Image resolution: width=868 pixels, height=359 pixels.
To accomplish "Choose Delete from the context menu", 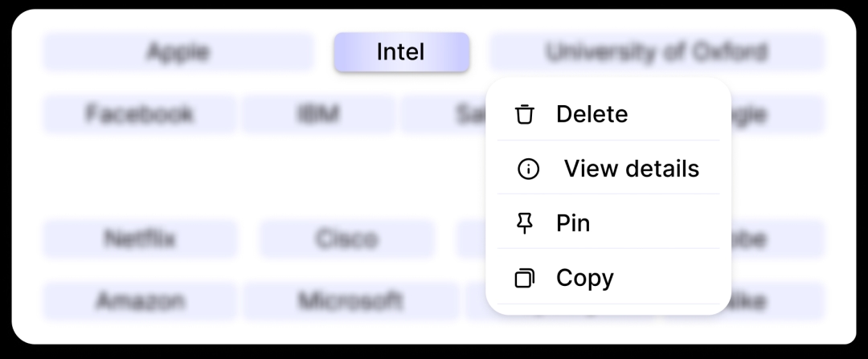I will coord(592,114).
